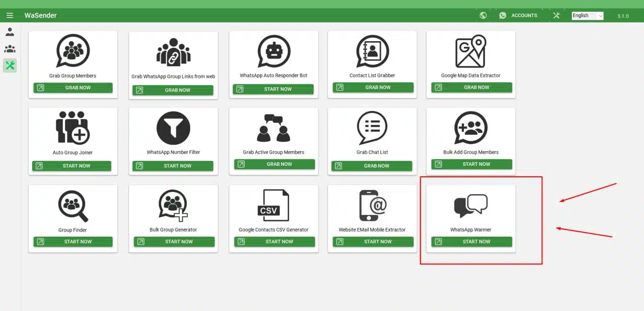This screenshot has height=311, width=644.
Task: Click the WhatsApp logo next to Accounts
Action: point(503,16)
